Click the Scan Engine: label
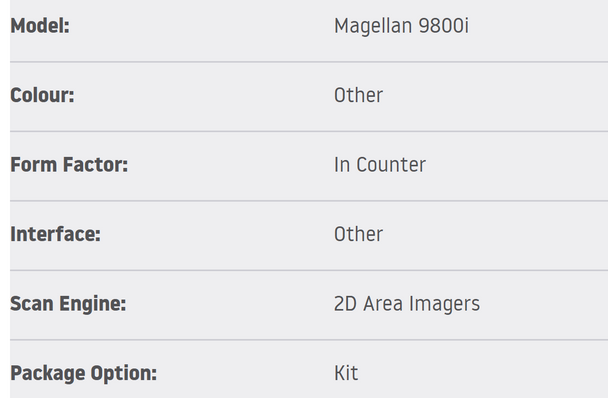This screenshot has height=398, width=608. [x=68, y=305]
